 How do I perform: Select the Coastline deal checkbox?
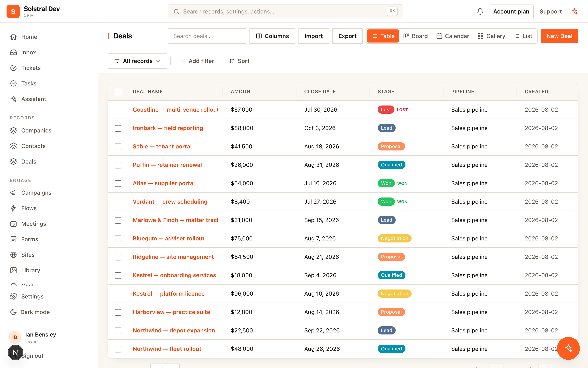(x=118, y=110)
